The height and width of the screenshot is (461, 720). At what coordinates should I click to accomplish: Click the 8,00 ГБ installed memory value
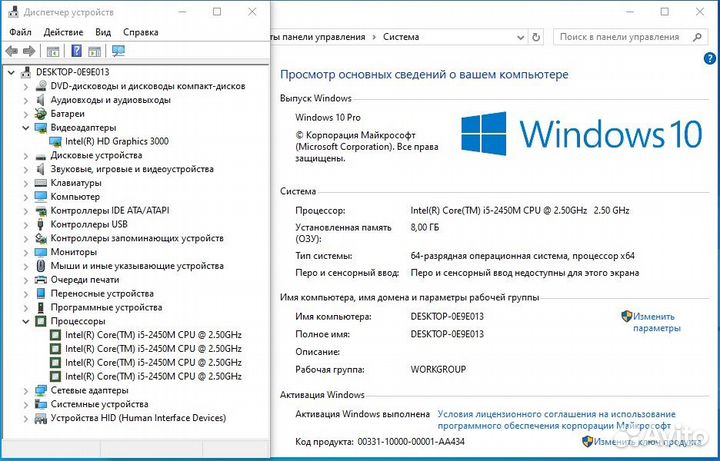[425, 227]
